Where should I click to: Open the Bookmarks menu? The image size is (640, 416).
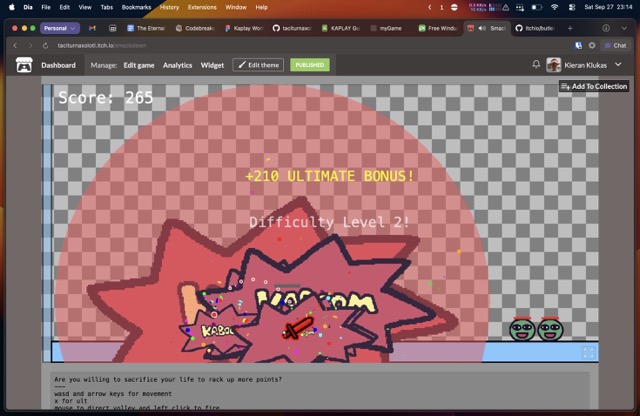(136, 7)
